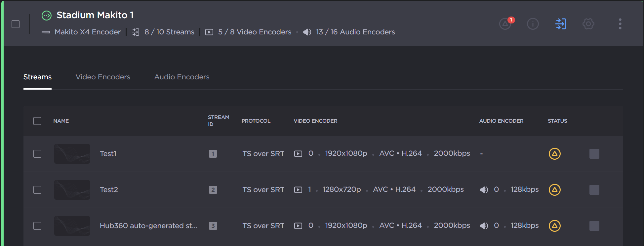Viewport: 644px width, 246px height.
Task: Click 'TS over SRT' protocol in Test1 row
Action: tap(263, 154)
